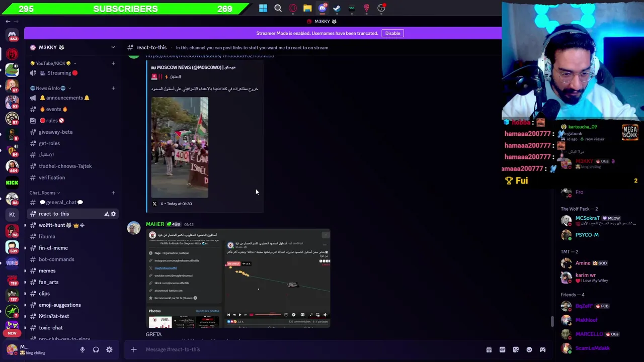Open the gift icon in message bar
644x362 pixels.
tap(489, 349)
